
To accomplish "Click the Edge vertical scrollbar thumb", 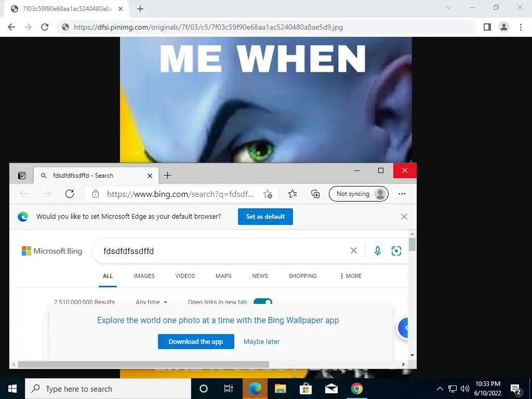I will (x=412, y=244).
